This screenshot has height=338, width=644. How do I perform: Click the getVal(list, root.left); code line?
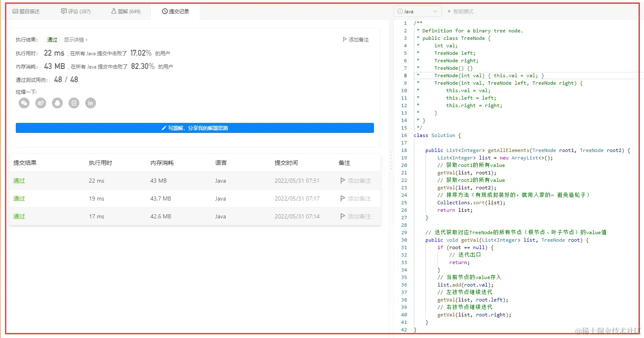coord(473,300)
